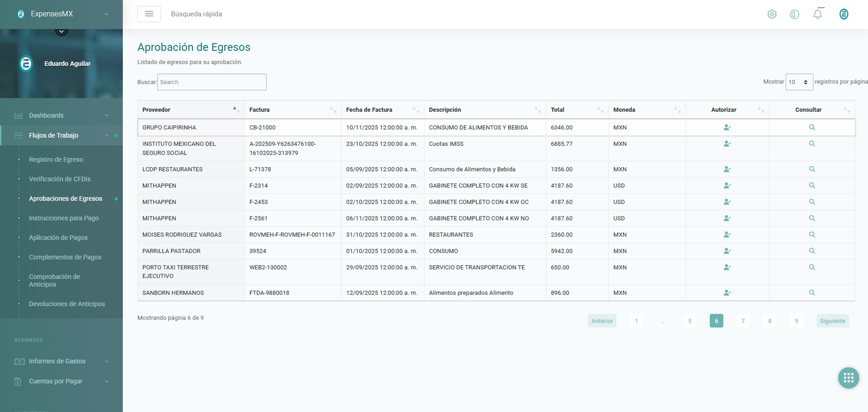Image resolution: width=868 pixels, height=412 pixels.
Task: Open Registro de Egreso menu item
Action: click(56, 159)
